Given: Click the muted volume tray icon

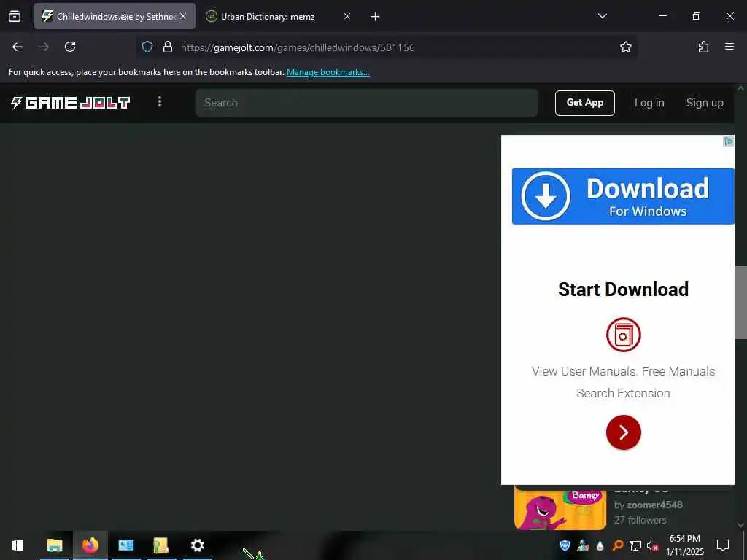Looking at the screenshot, I should (652, 545).
